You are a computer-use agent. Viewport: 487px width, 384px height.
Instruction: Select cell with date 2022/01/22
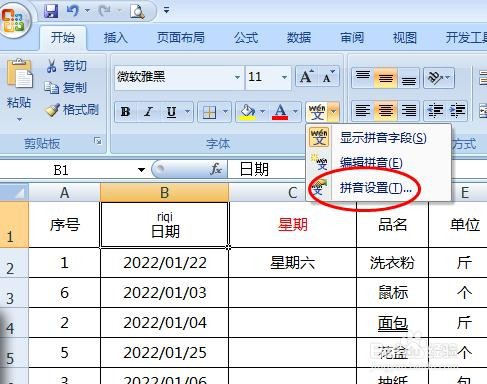[165, 263]
